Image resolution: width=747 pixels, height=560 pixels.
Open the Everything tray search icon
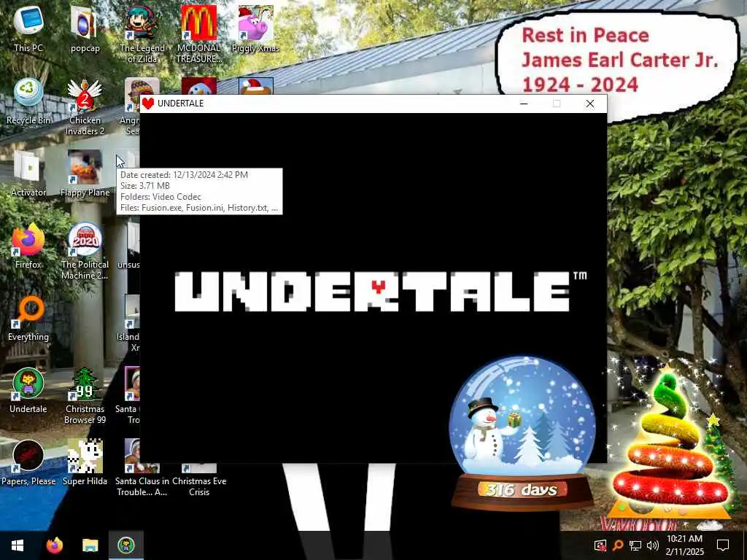618,545
